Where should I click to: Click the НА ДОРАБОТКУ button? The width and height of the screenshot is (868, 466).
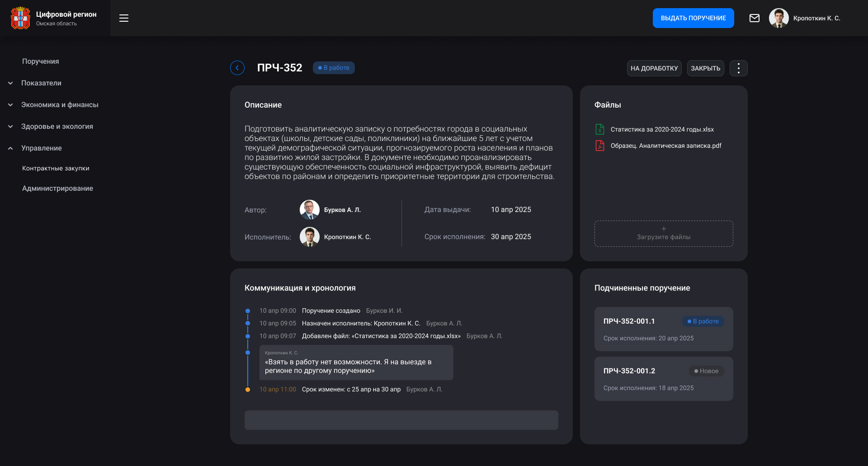pyautogui.click(x=654, y=68)
